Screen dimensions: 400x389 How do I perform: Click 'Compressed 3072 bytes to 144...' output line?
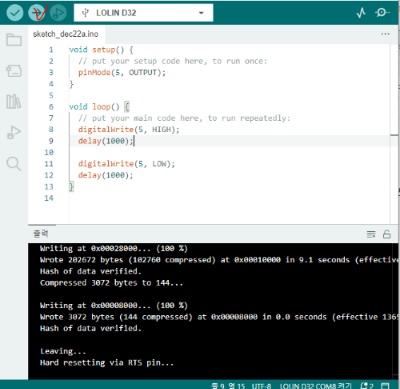pyautogui.click(x=111, y=283)
